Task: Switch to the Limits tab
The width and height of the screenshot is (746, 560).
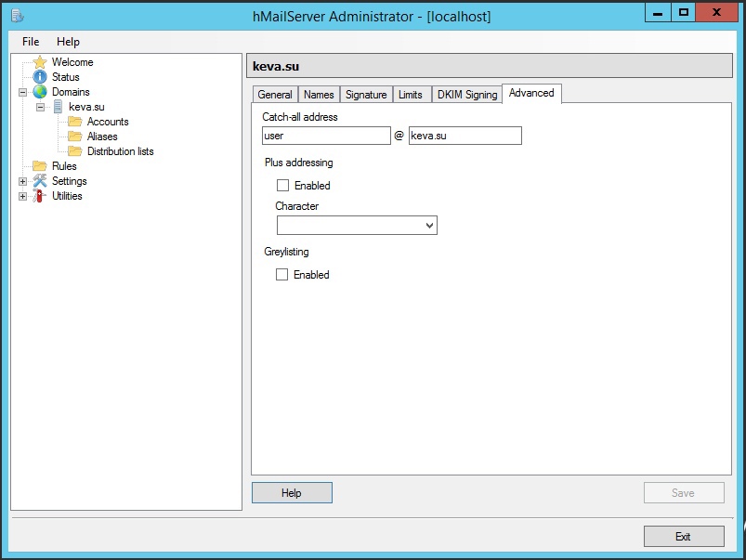Action: point(410,94)
